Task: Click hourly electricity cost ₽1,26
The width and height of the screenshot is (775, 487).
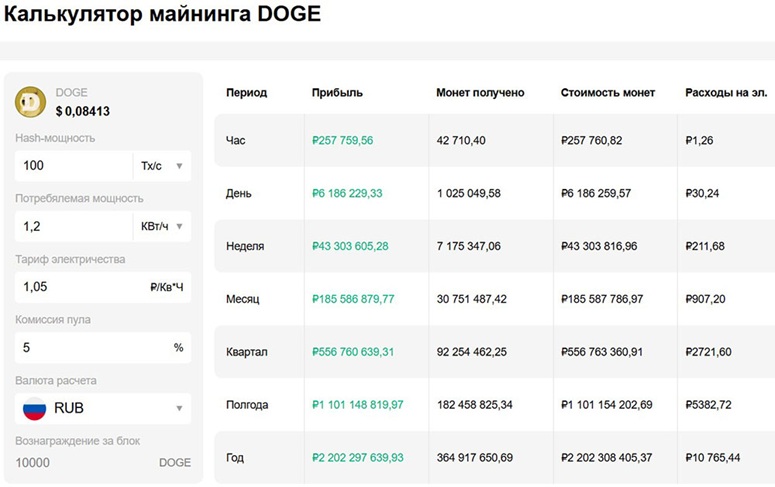Action: point(699,140)
